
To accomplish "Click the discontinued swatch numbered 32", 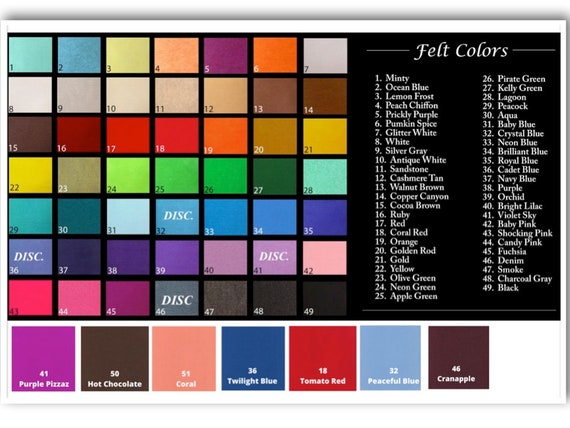I will point(177,217).
